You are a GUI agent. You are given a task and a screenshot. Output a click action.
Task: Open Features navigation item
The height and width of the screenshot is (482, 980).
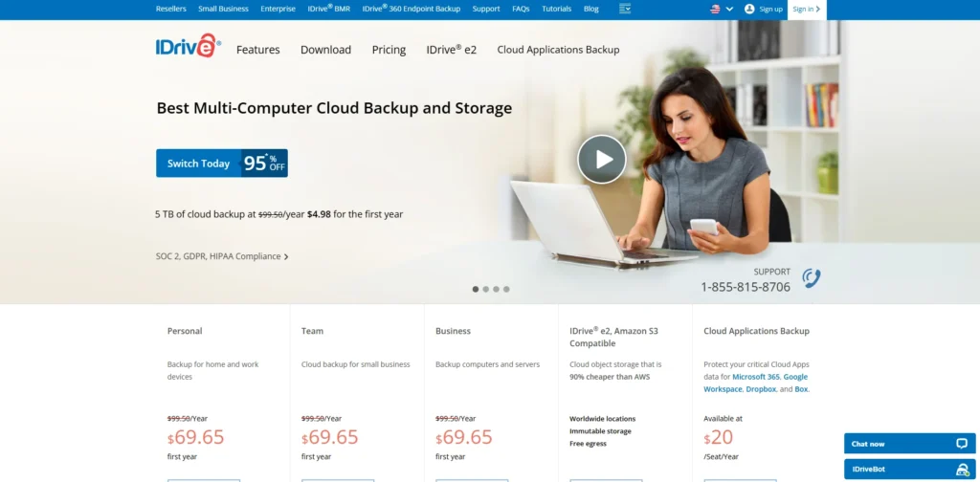point(258,50)
